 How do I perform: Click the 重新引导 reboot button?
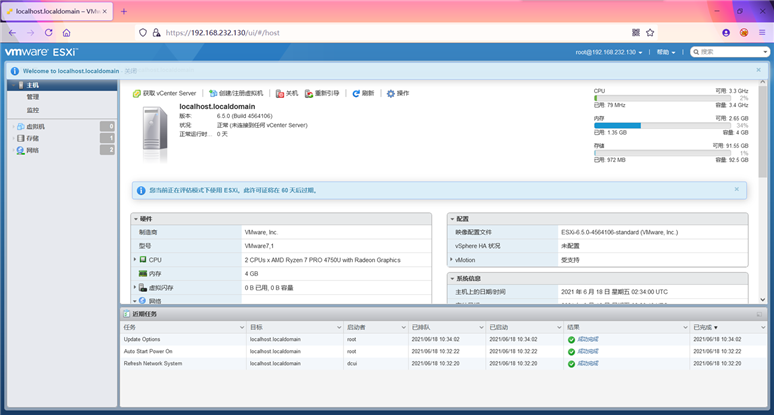pyautogui.click(x=322, y=93)
